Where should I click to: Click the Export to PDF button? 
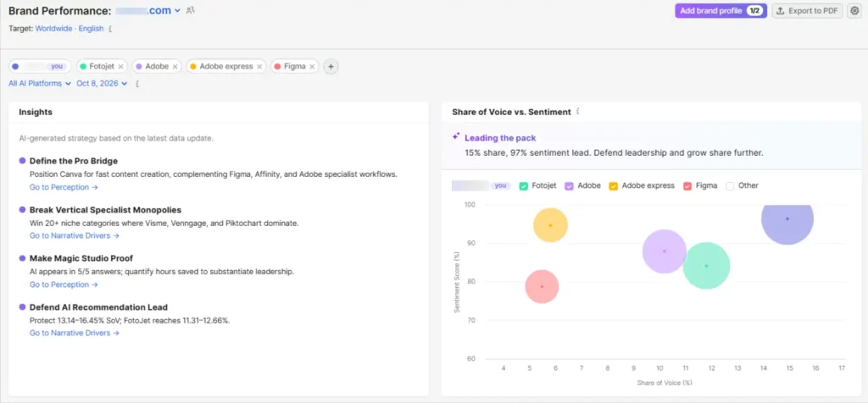807,10
